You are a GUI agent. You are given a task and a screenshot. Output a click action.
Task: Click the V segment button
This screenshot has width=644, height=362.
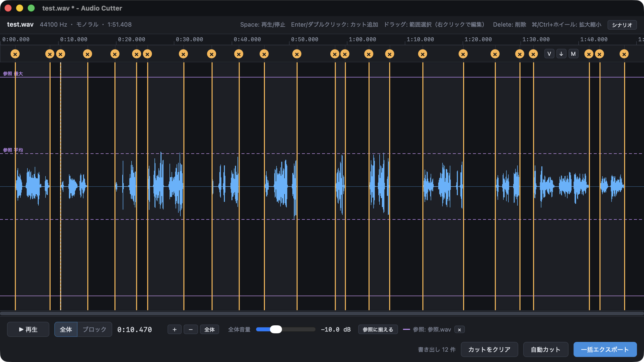[x=549, y=54]
